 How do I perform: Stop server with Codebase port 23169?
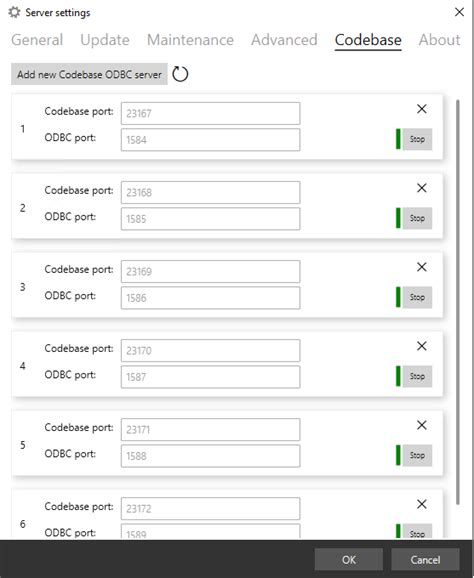(x=417, y=297)
